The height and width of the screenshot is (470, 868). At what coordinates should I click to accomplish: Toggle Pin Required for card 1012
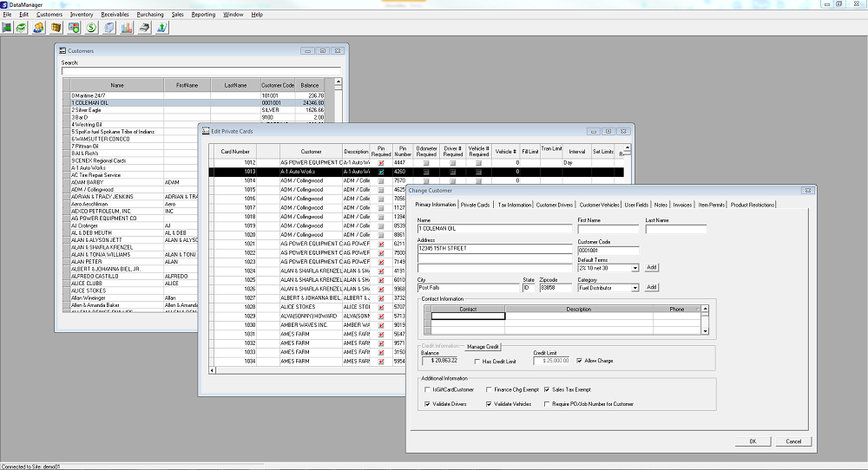(381, 163)
